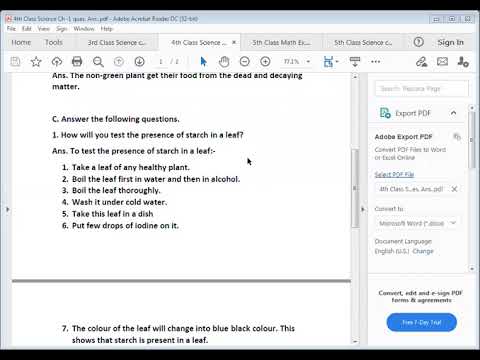Expand the left navigation pane arrow
Viewport: 480px width, 360px height.
coord(8,209)
